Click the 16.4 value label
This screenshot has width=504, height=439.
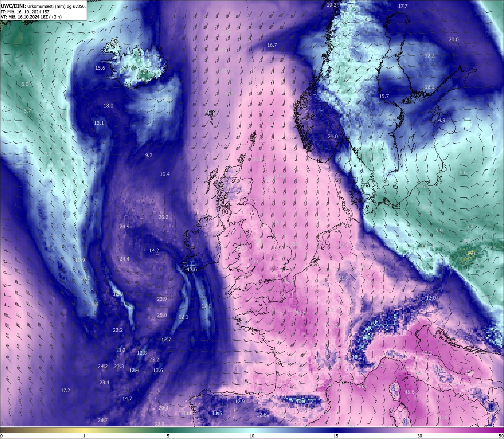pos(165,174)
